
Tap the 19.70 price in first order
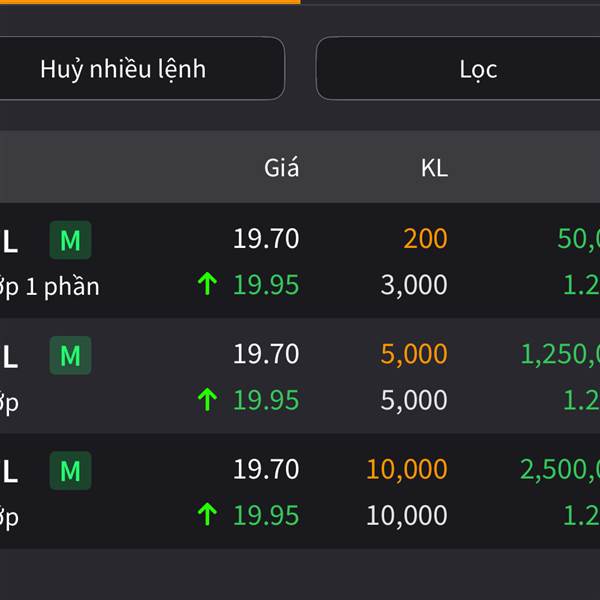pyautogui.click(x=266, y=239)
